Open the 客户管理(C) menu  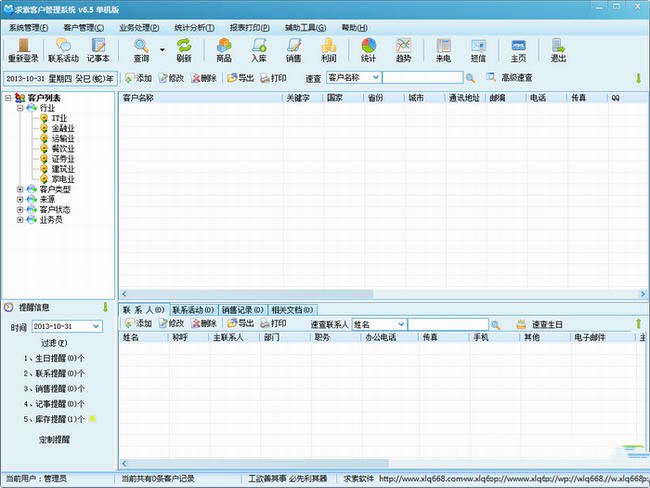[x=83, y=28]
